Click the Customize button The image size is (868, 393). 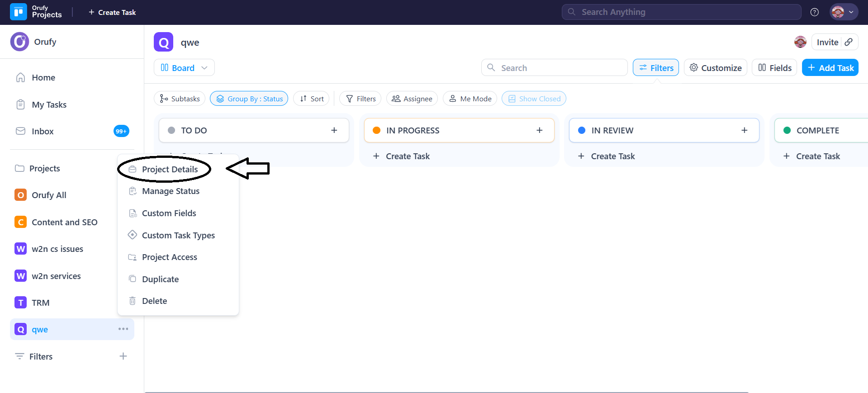715,68
